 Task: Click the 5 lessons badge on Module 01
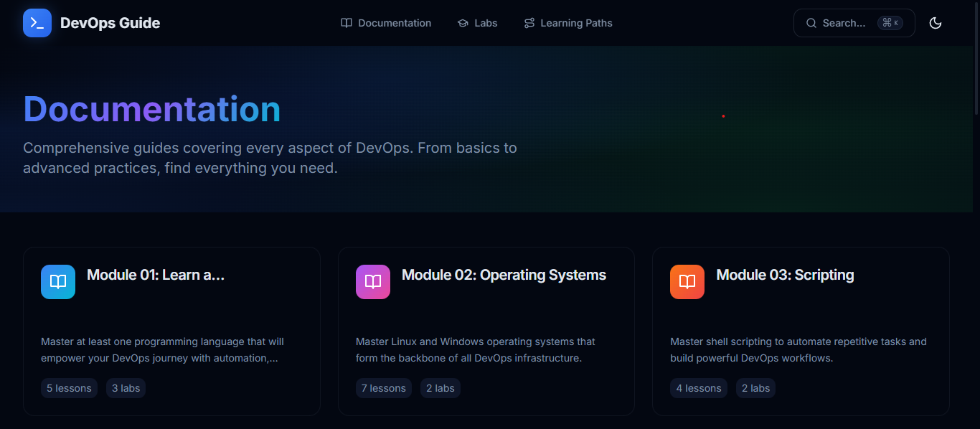tap(69, 388)
